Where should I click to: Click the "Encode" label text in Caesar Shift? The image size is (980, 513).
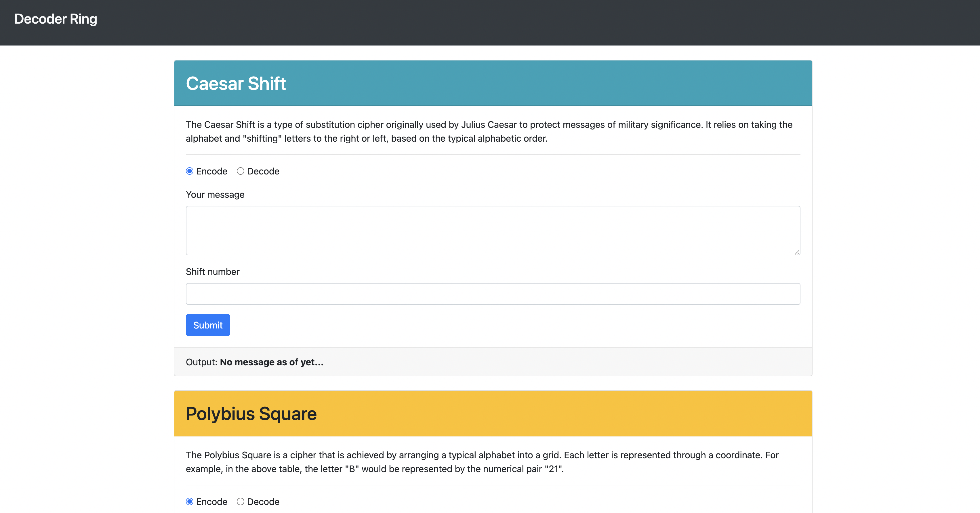point(211,171)
